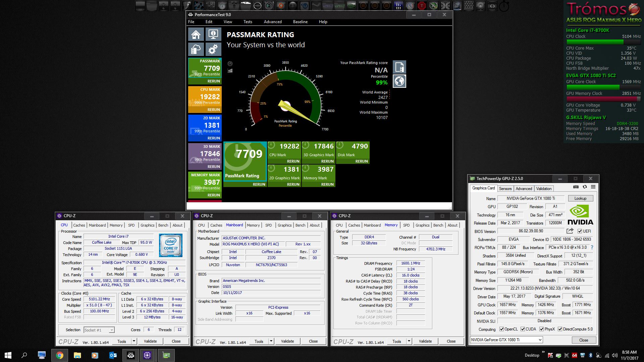Click the CPU-Z purple chip taskbar icon

tap(147, 355)
